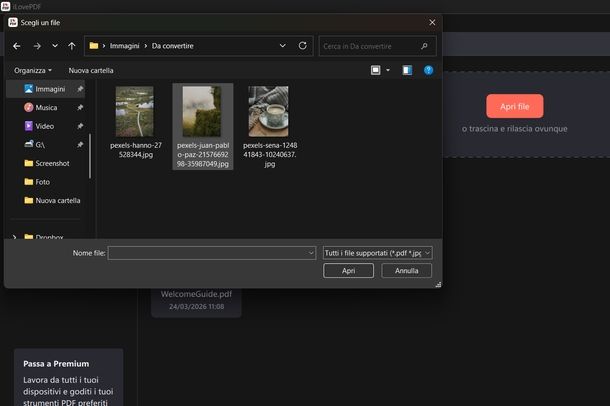Viewport: 610px width, 406px height.
Task: Expand the recent locations dropdown
Action: (55, 46)
